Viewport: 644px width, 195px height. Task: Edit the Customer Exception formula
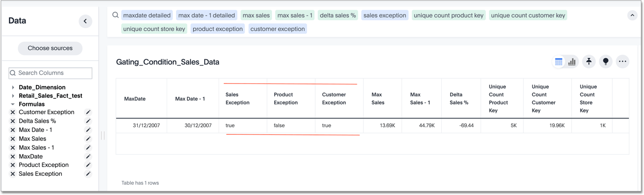point(88,112)
